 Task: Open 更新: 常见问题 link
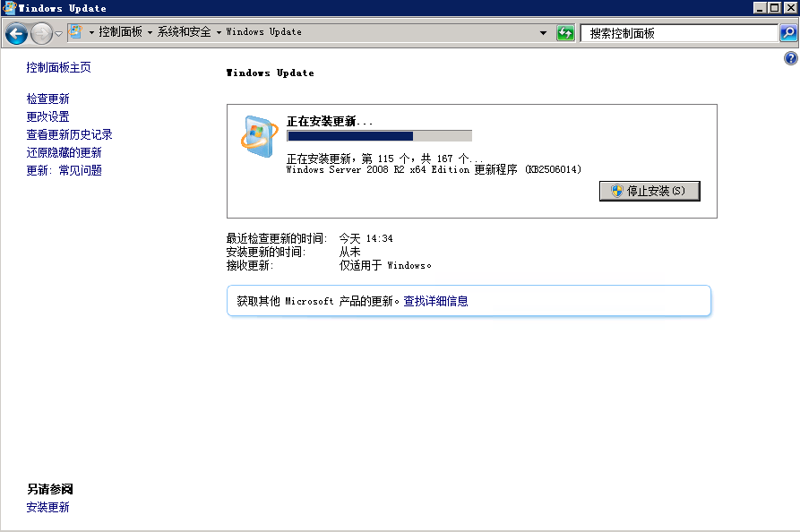click(x=65, y=170)
